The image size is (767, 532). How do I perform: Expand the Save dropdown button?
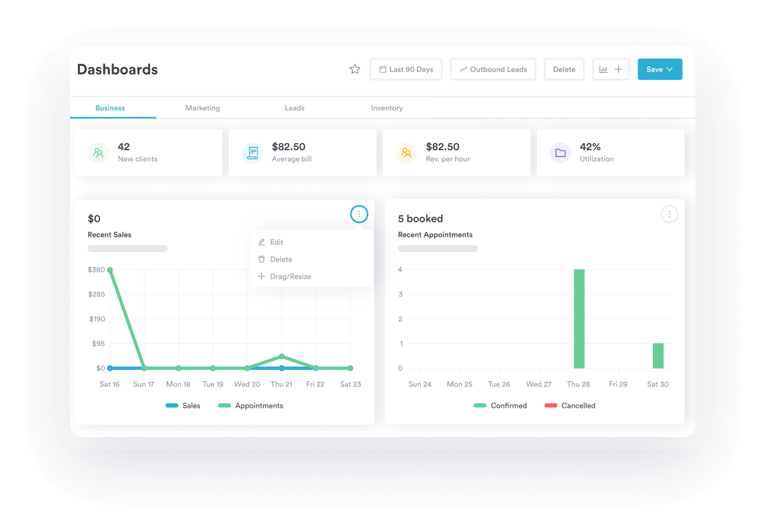pos(660,70)
